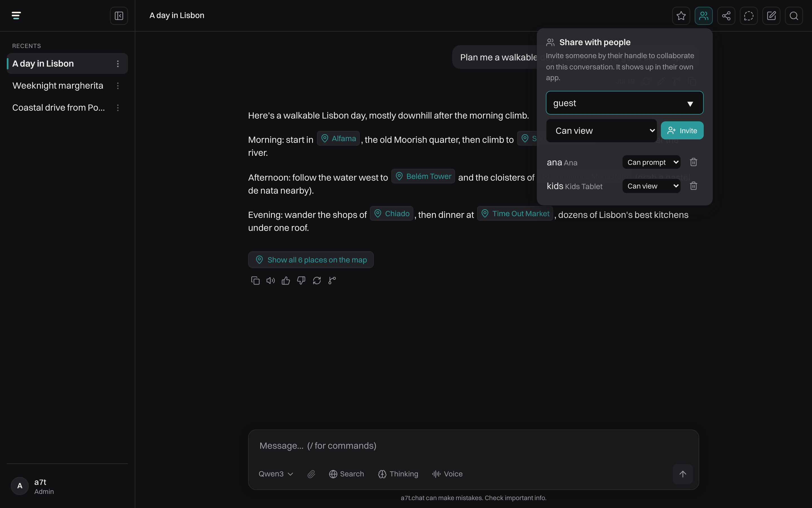Click the message input field
This screenshot has height=508, width=812.
[x=473, y=446]
